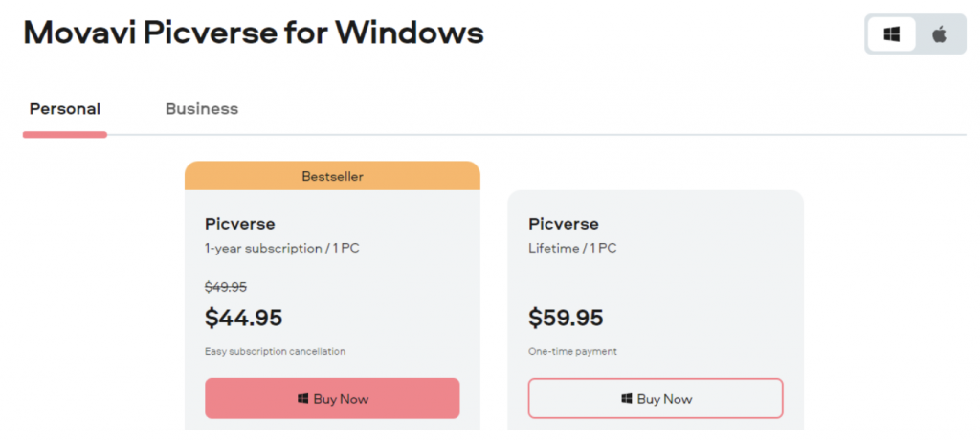Click Windows logo in red Buy Now button

tap(302, 399)
